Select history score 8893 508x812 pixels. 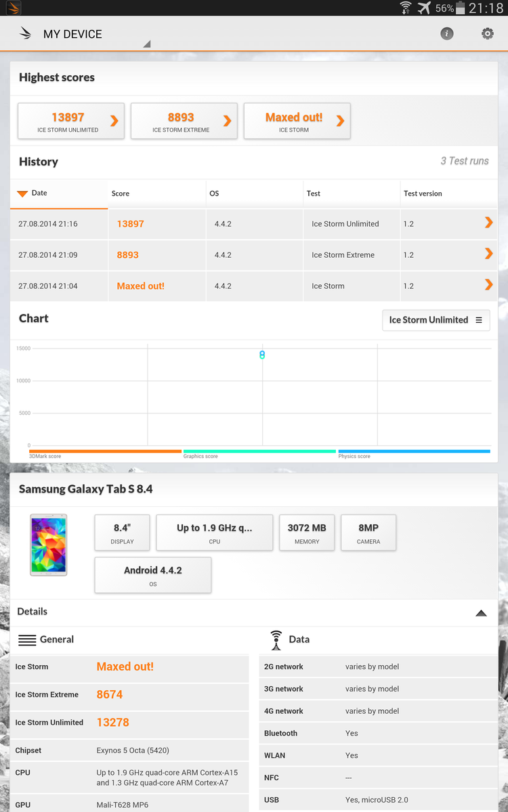[x=127, y=255]
